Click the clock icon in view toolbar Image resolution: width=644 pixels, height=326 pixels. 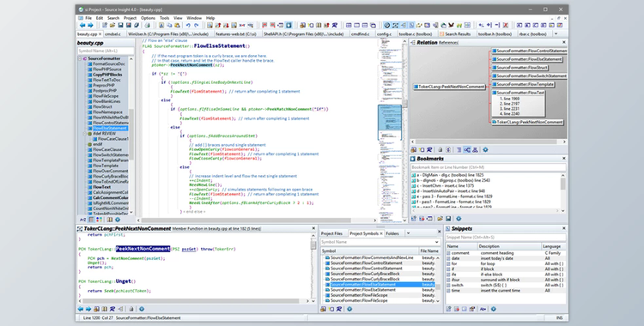[x=387, y=25]
